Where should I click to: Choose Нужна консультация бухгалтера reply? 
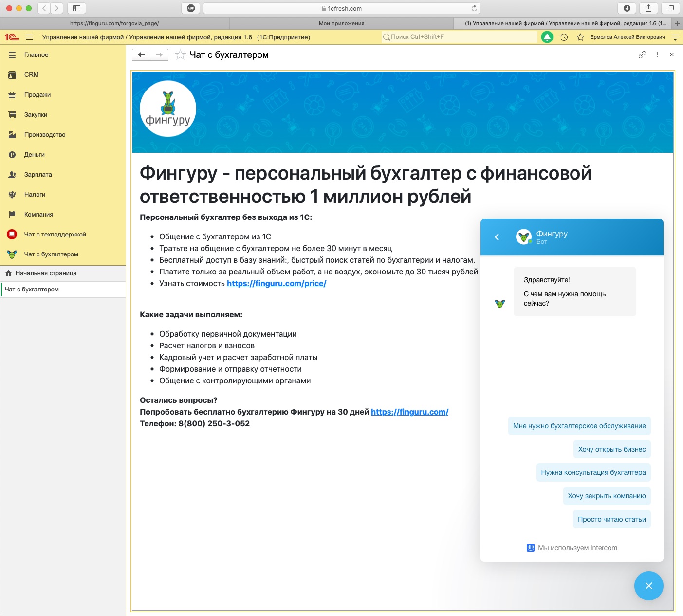593,473
